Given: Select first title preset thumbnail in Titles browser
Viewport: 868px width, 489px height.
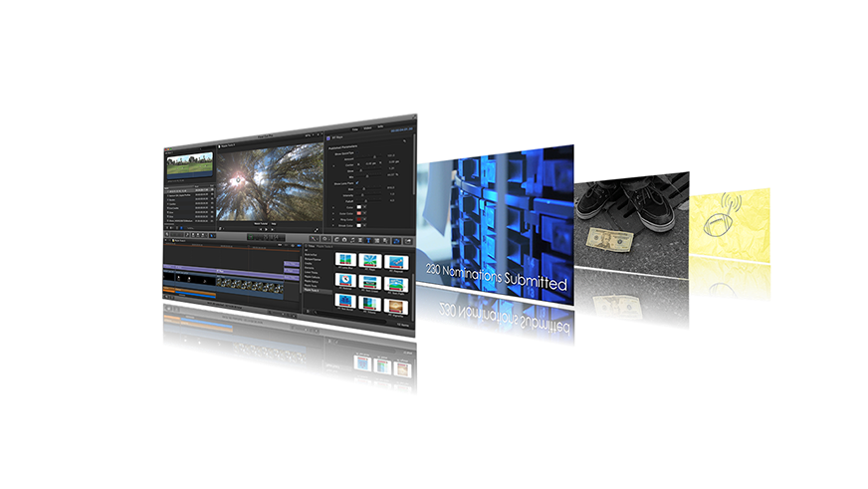Looking at the screenshot, I should [346, 261].
